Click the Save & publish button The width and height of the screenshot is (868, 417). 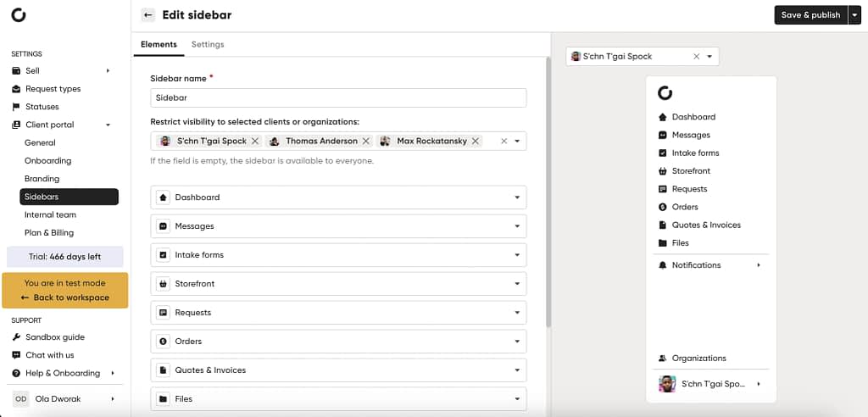click(x=811, y=15)
